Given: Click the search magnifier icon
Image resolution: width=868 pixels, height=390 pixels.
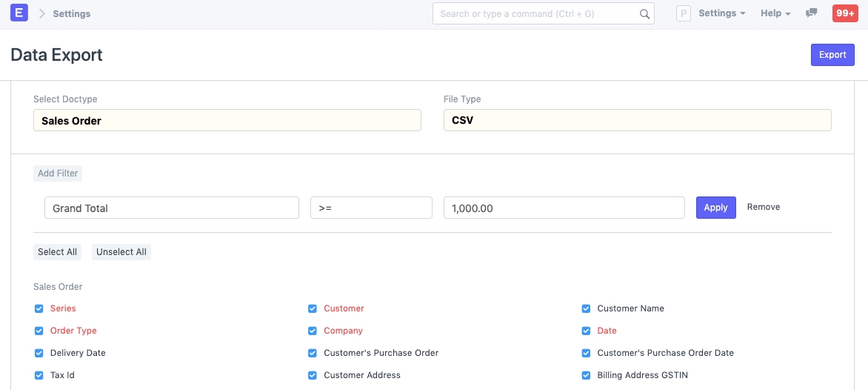Looking at the screenshot, I should (x=644, y=14).
